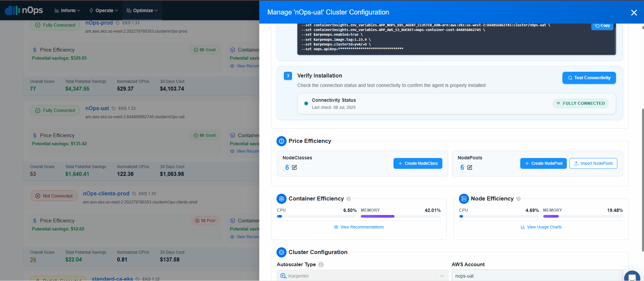Viewport: 644px width, 281px height.
Task: Click the dollar icon on nOps-clients-prod Price Efficiency card
Action: coord(35,221)
